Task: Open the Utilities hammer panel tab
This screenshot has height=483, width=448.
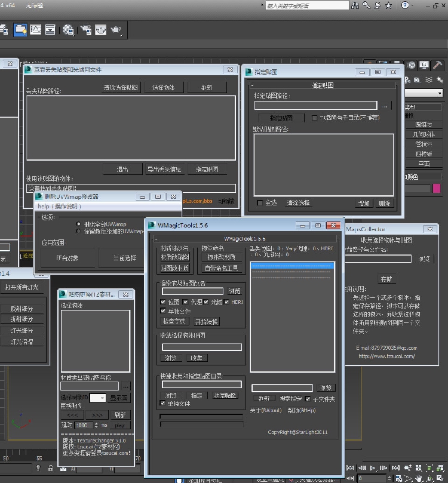Action: tap(437, 65)
